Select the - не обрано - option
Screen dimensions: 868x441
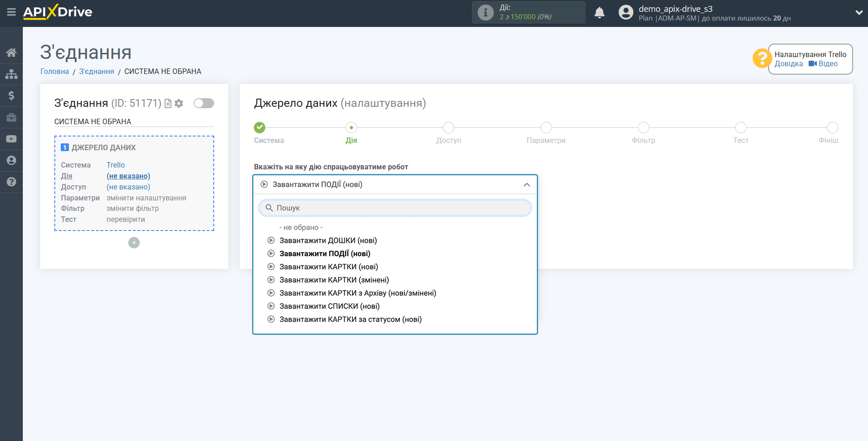click(301, 227)
